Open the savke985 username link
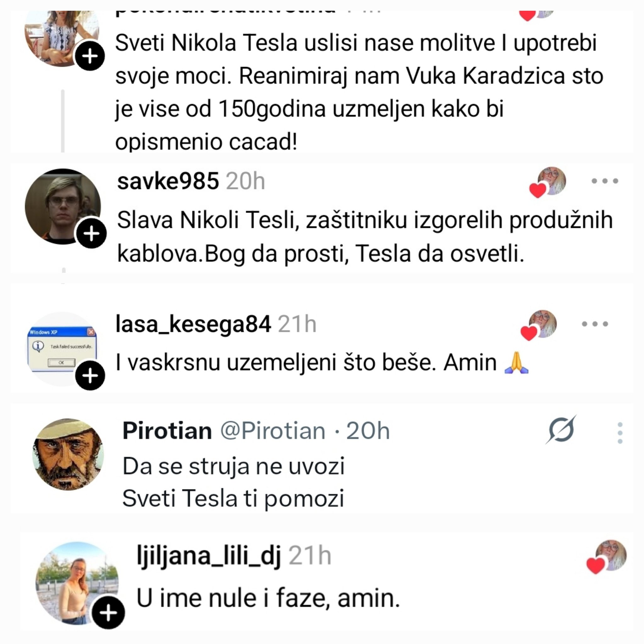 [x=168, y=181]
